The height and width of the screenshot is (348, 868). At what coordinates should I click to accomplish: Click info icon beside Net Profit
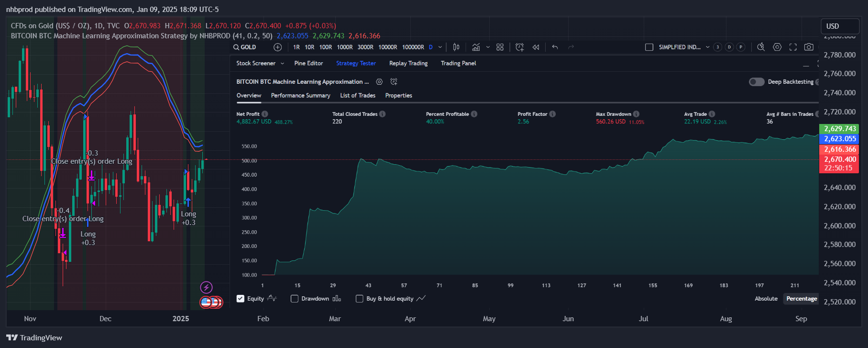coord(264,114)
